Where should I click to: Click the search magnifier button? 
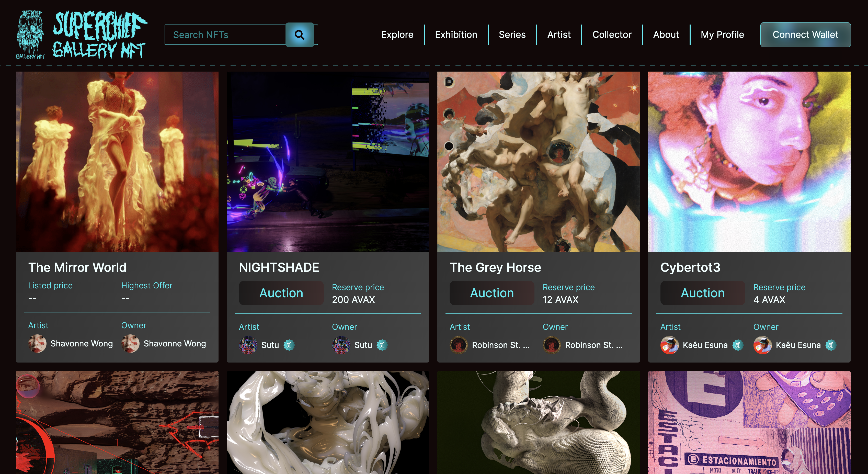pos(300,35)
